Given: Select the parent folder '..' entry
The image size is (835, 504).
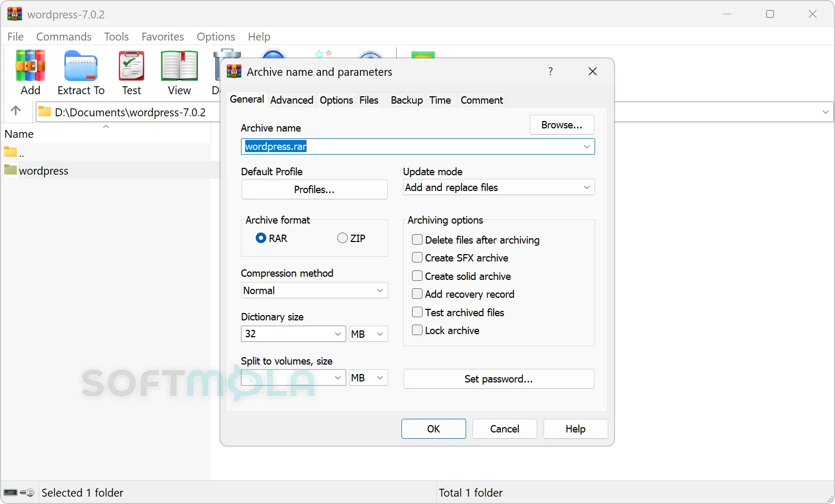Looking at the screenshot, I should (x=14, y=153).
